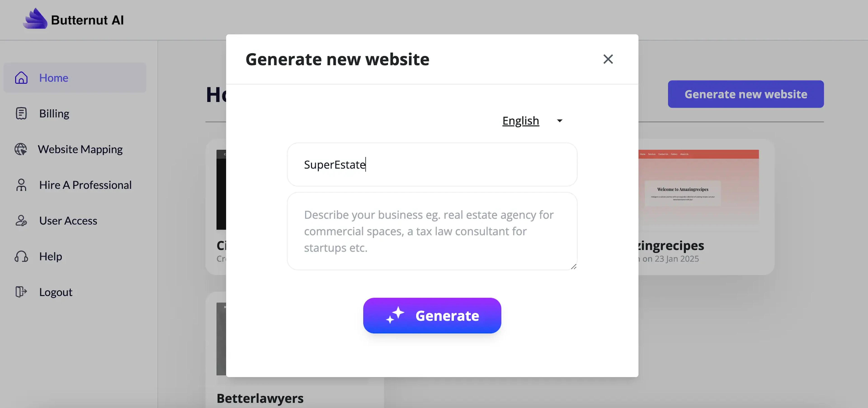Click the SuperEstate name input field
This screenshot has height=408, width=868.
tap(432, 165)
